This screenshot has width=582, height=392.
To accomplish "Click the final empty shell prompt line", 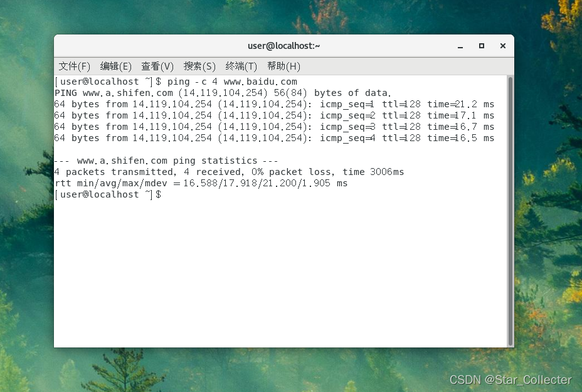I will [108, 194].
